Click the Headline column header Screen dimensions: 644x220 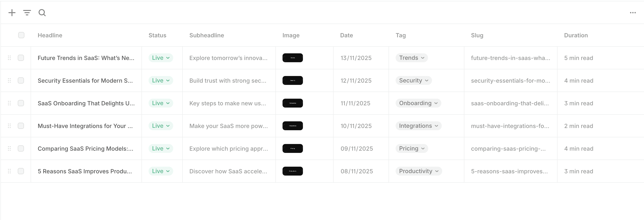pyautogui.click(x=50, y=35)
